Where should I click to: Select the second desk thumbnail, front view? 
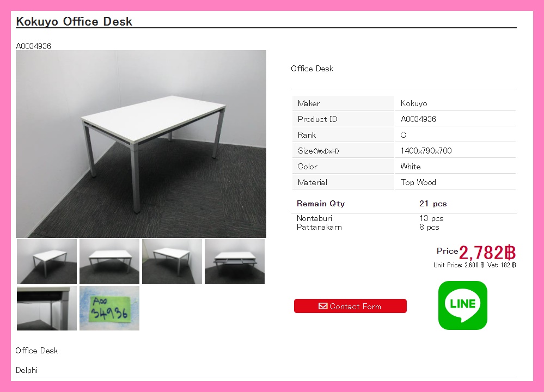tap(109, 261)
